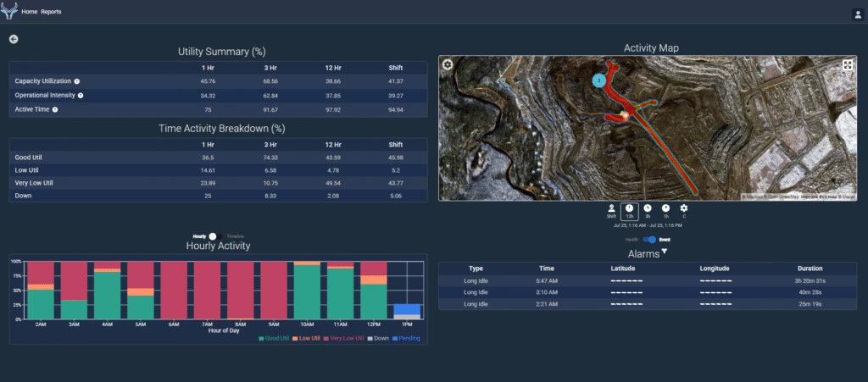
Task: Open the Home menu item
Action: coord(29,12)
